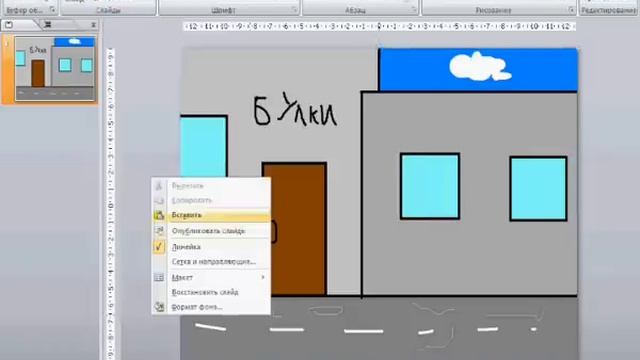Switch to the Outline tab of the thumbnail pane
The image size is (640, 360).
tap(48, 25)
